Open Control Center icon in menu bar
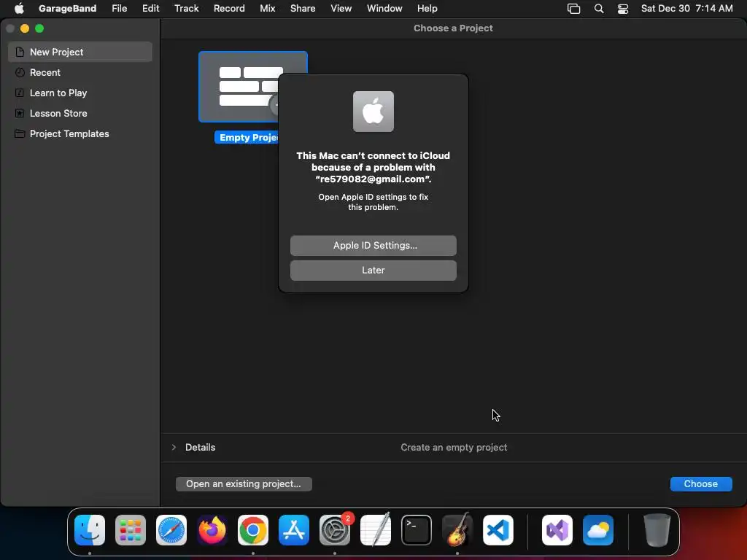The width and height of the screenshot is (747, 560). [623, 9]
